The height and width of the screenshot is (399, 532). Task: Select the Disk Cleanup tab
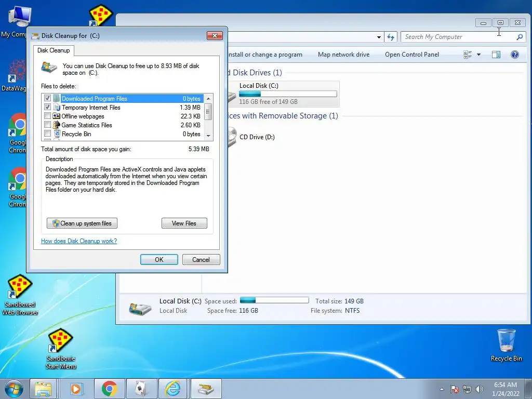[54, 50]
